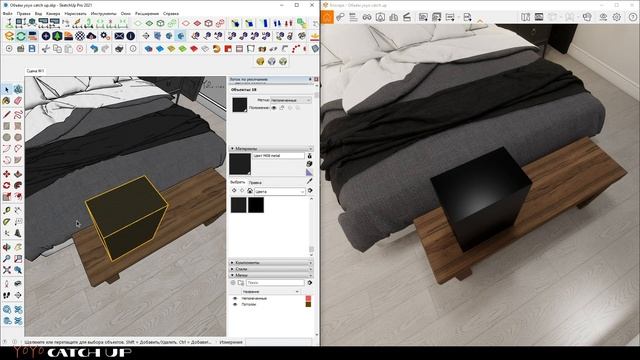The image size is (640, 360).
Task: Toggle visibility of the Неразмеченные tag
Action: click(x=235, y=298)
